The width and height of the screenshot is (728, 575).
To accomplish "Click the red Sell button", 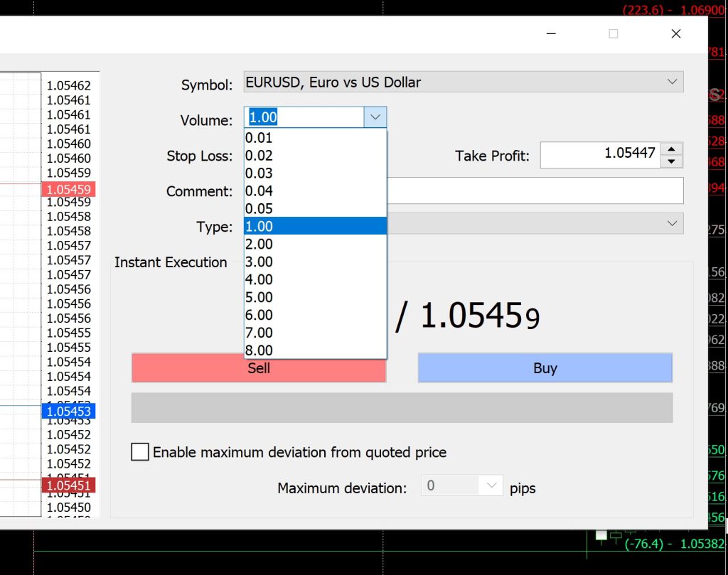I will 259,368.
